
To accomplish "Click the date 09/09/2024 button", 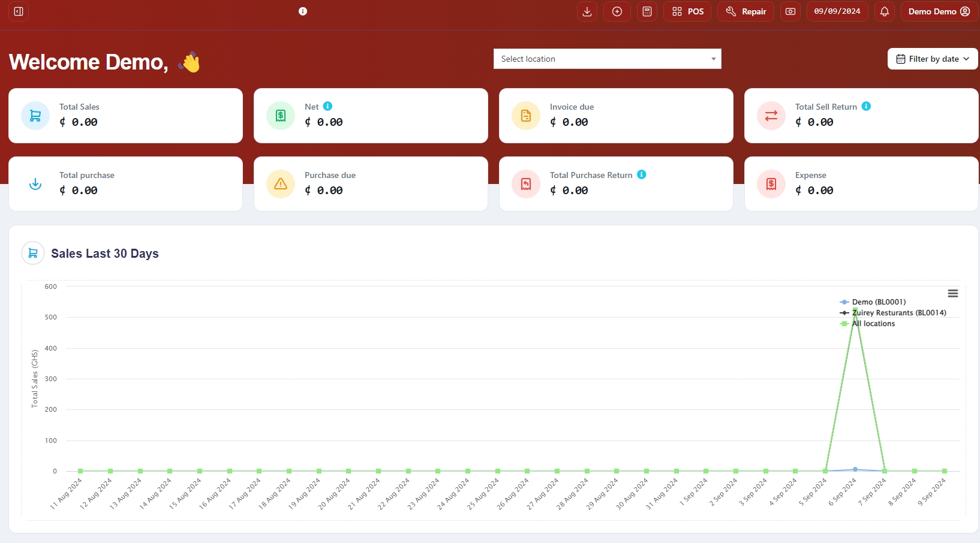I will click(x=837, y=11).
